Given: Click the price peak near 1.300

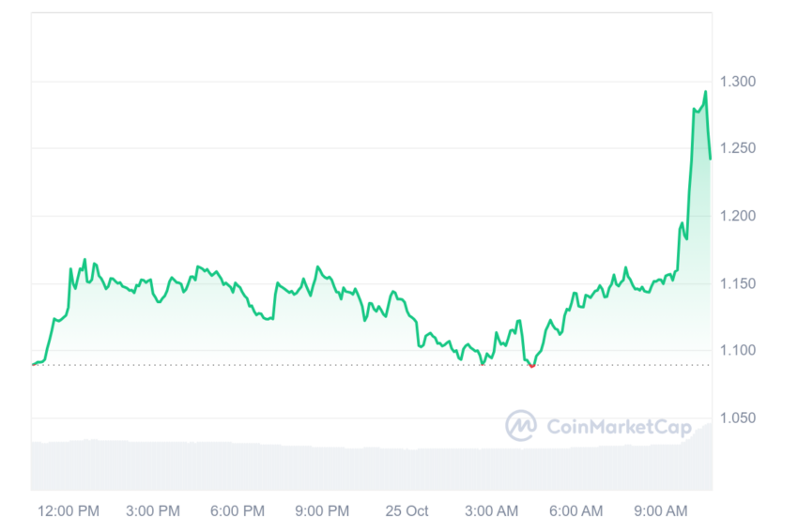Looking at the screenshot, I should click(705, 92).
